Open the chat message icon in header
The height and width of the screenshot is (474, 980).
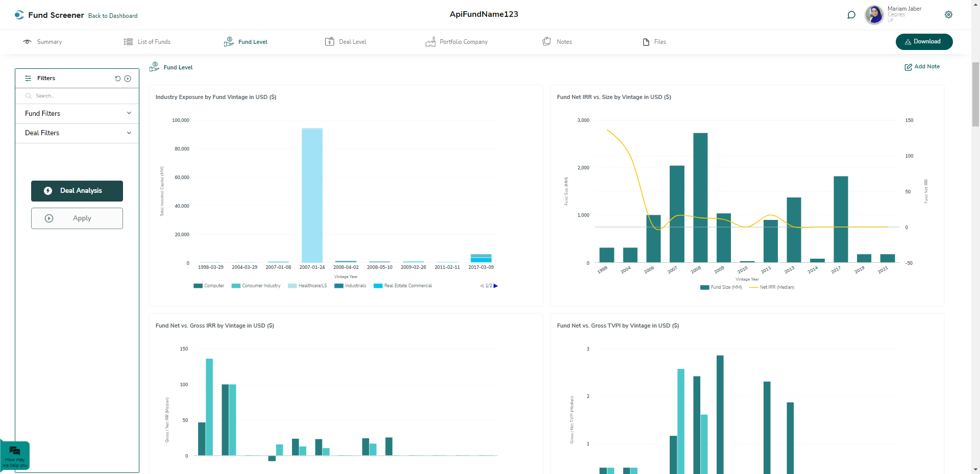851,15
